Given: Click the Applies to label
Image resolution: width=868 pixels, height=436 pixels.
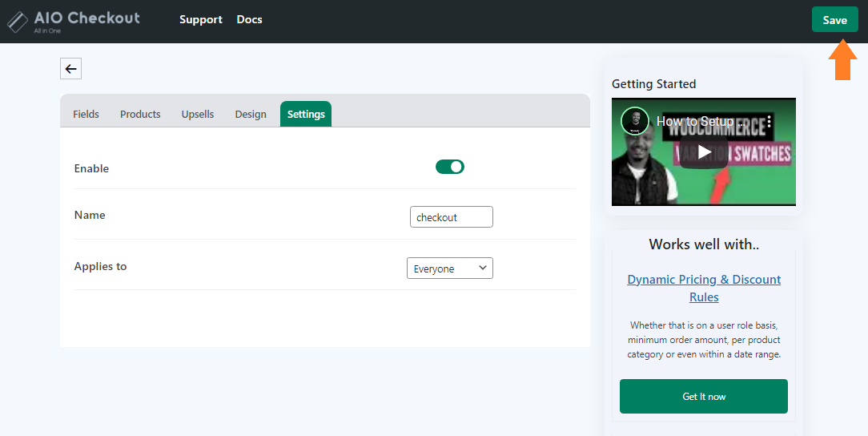Looking at the screenshot, I should point(100,266).
